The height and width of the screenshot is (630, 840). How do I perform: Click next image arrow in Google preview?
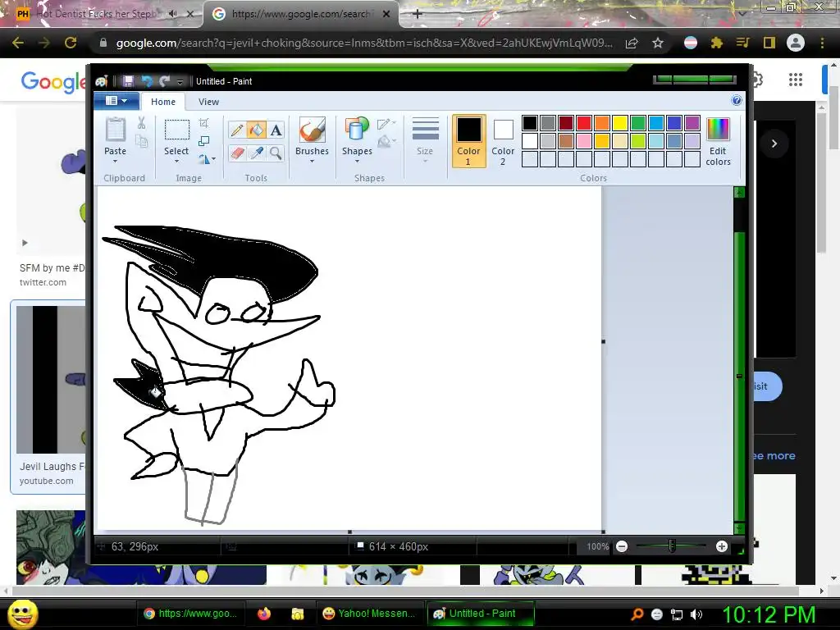[x=774, y=144]
